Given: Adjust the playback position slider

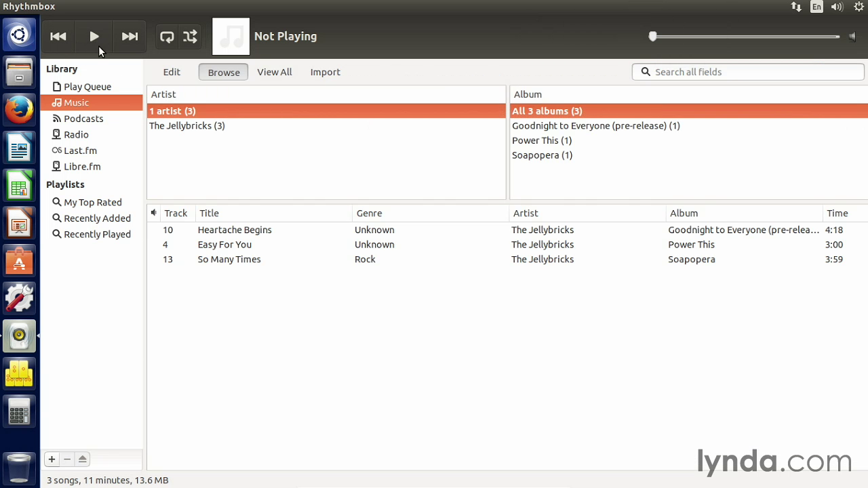Looking at the screenshot, I should [x=745, y=37].
